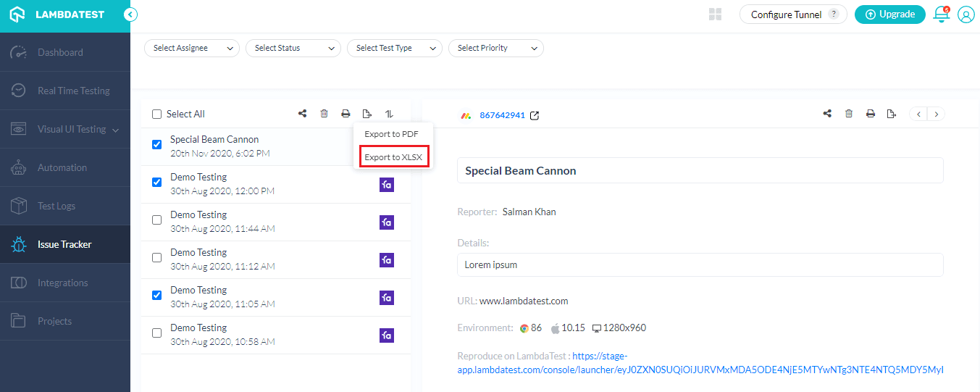The width and height of the screenshot is (980, 392).
Task: Click the Visual UI Testing eye icon
Action: tap(19, 129)
